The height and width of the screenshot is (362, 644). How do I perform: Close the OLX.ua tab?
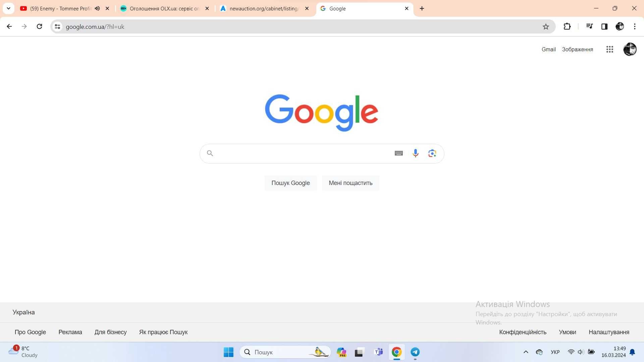[x=207, y=8]
